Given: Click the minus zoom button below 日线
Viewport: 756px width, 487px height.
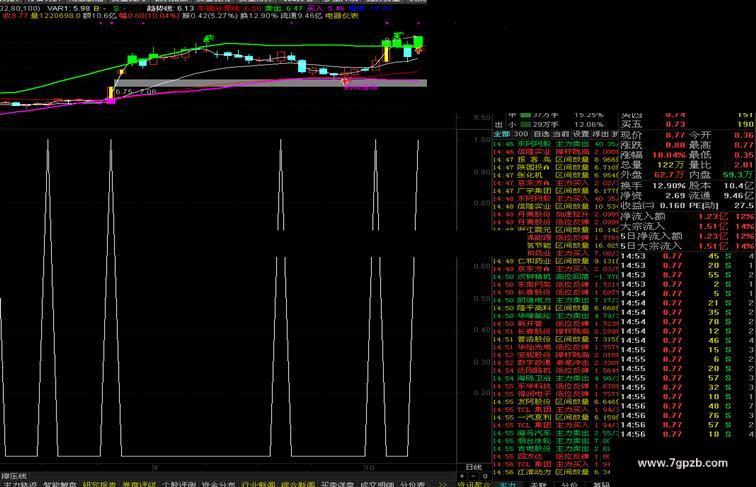Looking at the screenshot, I should [474, 476].
